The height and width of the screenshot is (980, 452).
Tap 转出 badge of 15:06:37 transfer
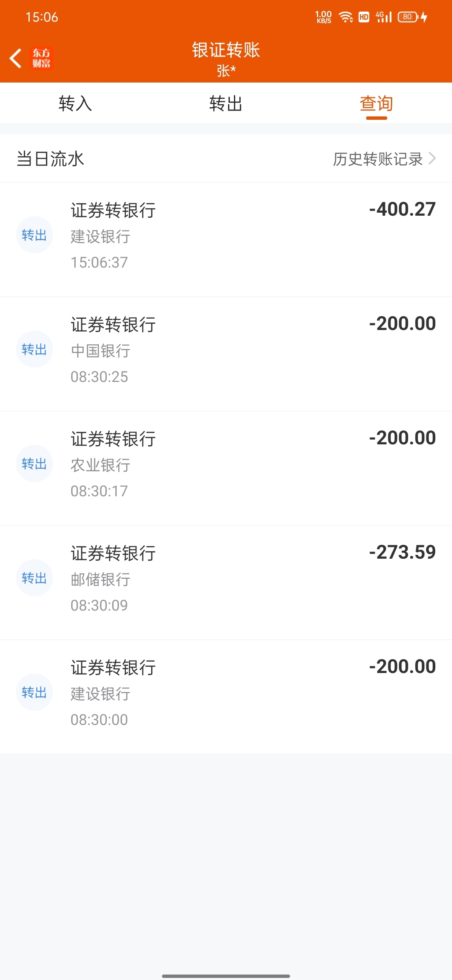click(x=34, y=235)
